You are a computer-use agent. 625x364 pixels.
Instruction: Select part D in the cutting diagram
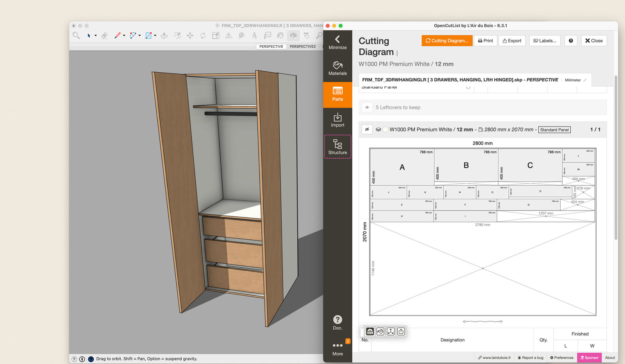coord(541,191)
